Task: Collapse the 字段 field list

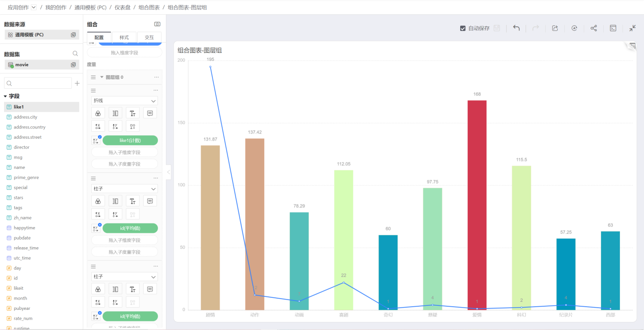Action: point(6,96)
